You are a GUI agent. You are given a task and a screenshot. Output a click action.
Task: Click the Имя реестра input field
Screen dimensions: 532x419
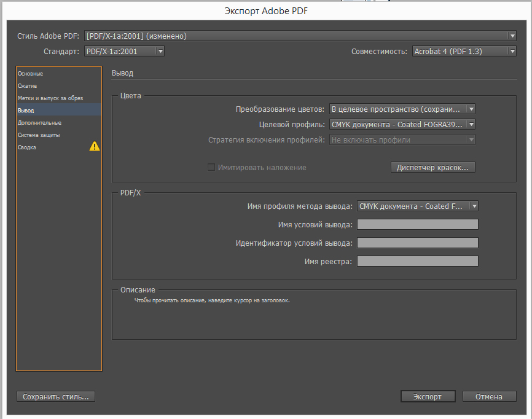click(417, 261)
